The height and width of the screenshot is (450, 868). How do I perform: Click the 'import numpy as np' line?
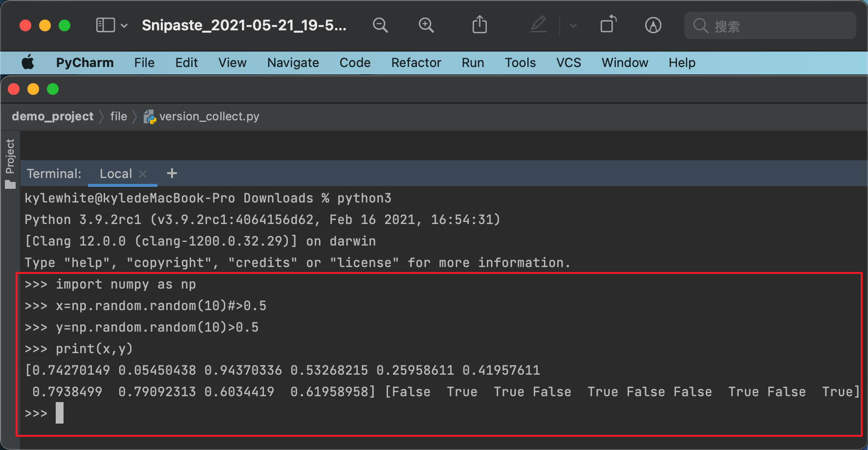(110, 285)
